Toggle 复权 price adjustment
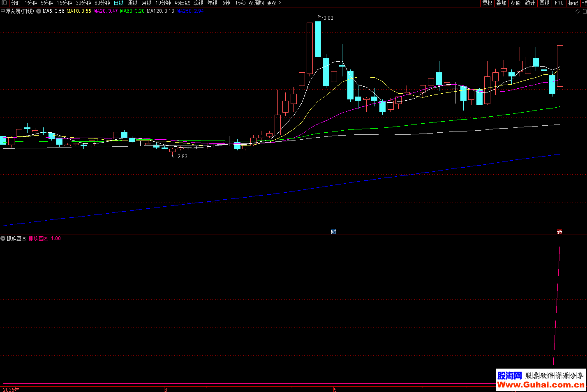Viewport: 587px width, 392px height. coord(487,3)
